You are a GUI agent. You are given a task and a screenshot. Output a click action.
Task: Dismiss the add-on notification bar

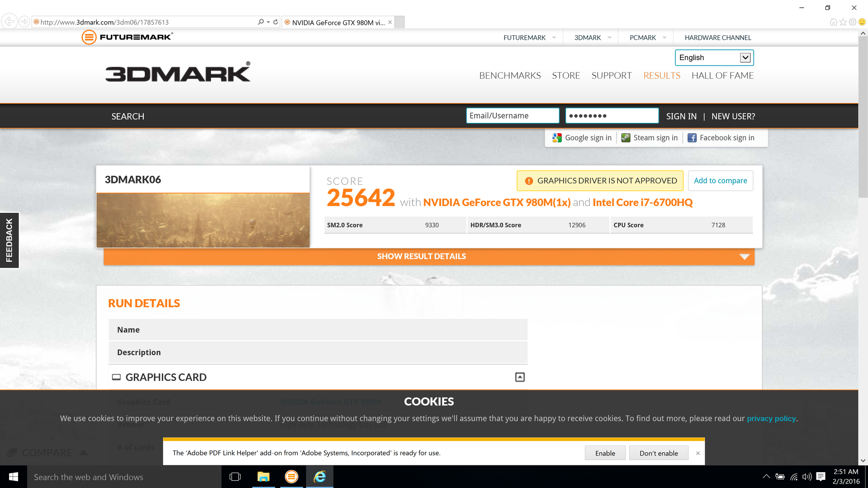(x=698, y=453)
